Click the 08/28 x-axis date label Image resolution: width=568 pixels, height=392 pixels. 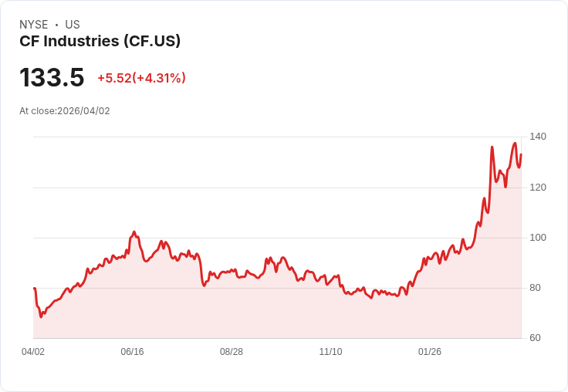pos(232,352)
